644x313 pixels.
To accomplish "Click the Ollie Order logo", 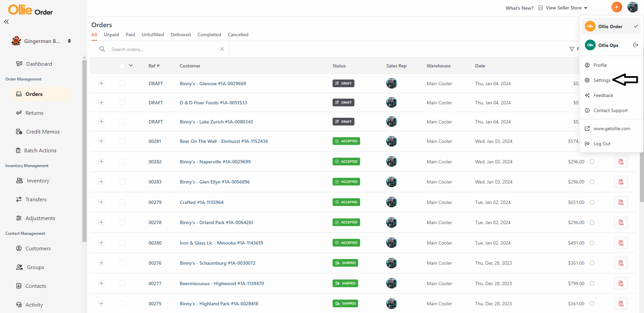I will (30, 10).
